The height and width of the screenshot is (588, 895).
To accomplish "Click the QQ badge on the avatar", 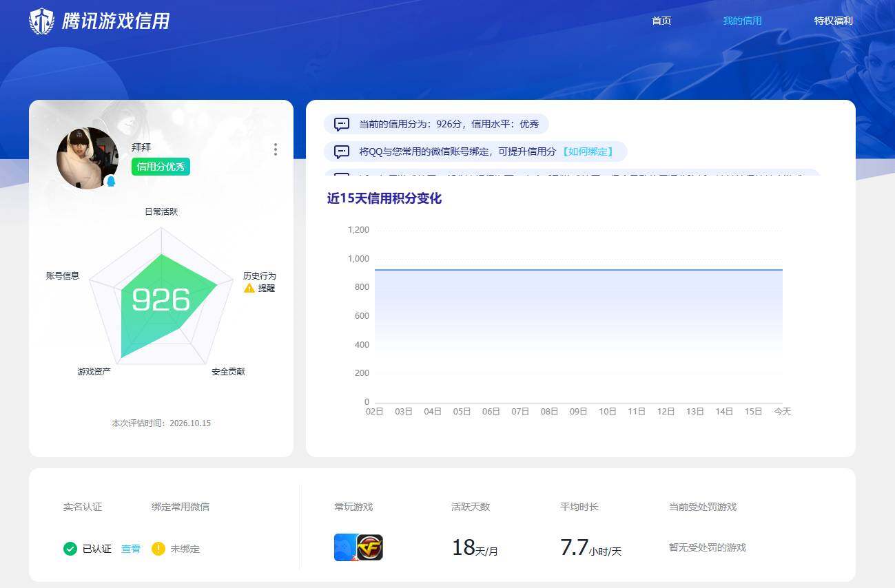I will coord(110,181).
